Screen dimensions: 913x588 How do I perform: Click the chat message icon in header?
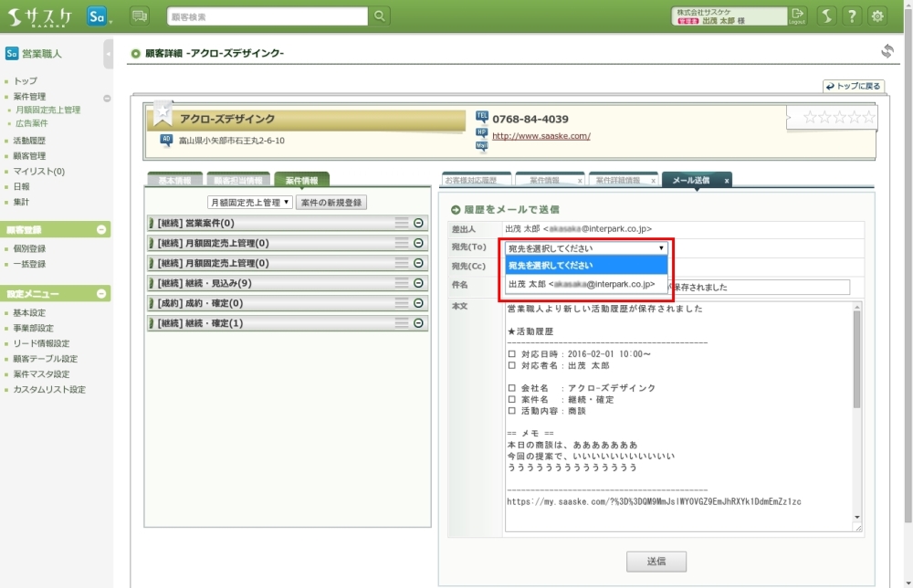pyautogui.click(x=140, y=16)
